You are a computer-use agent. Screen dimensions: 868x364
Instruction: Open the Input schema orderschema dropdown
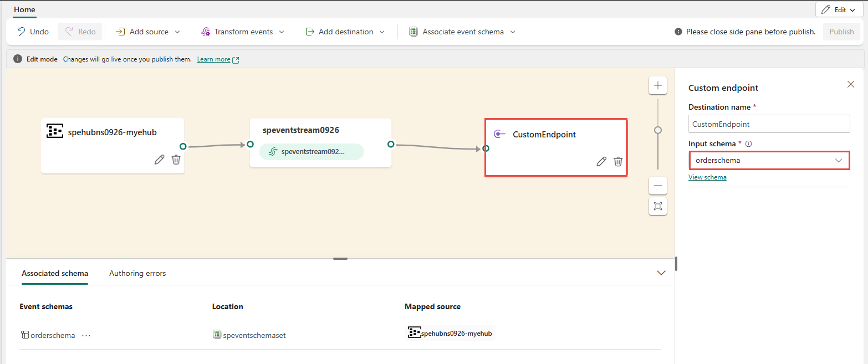pos(769,161)
